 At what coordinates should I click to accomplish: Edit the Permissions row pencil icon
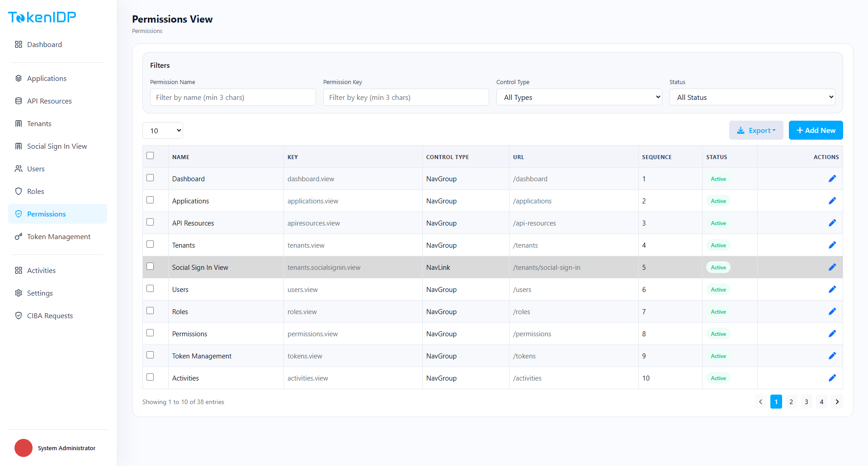pos(832,334)
